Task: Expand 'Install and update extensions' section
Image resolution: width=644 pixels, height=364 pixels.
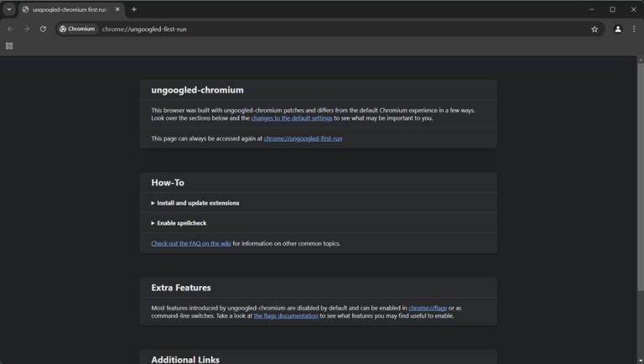Action: (195, 203)
